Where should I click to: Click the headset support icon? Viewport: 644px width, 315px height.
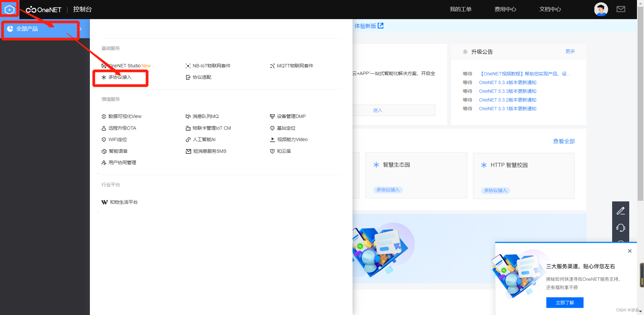pos(621,228)
